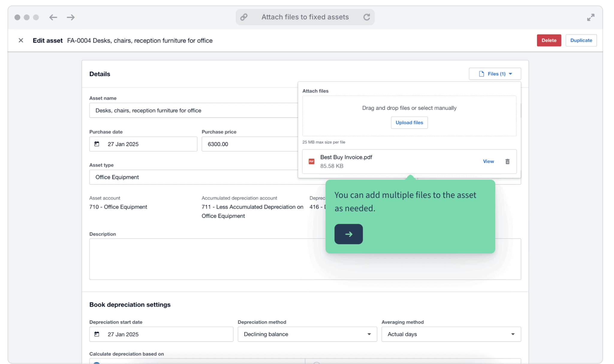
Task: Open the Purchase date calendar picker
Action: (x=97, y=144)
